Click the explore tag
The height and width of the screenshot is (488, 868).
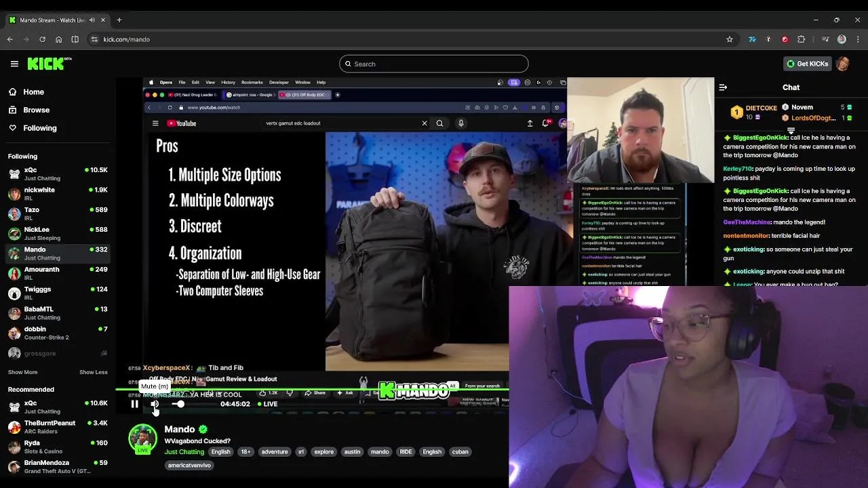coord(323,452)
